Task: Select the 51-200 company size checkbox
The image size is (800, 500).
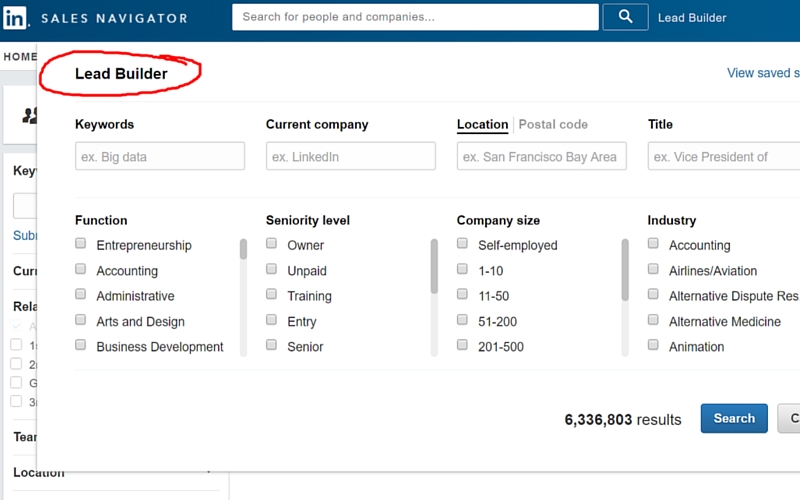Action: pyautogui.click(x=462, y=319)
